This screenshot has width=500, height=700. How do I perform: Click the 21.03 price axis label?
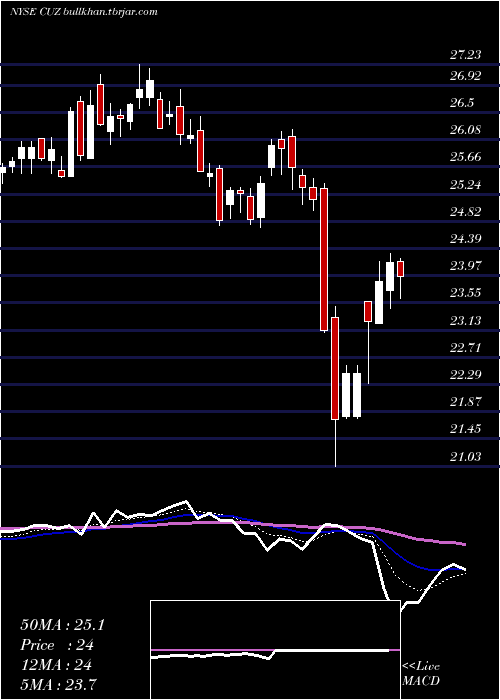(x=466, y=456)
